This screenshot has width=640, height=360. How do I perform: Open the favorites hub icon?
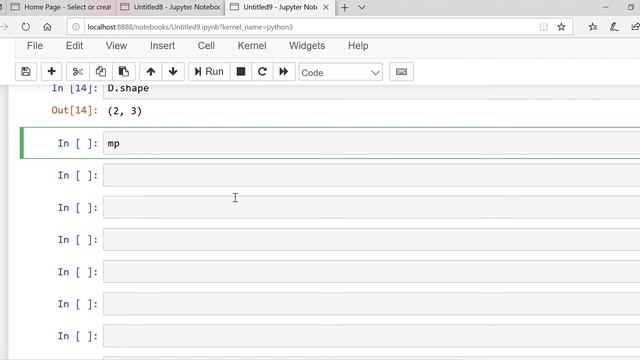593,27
